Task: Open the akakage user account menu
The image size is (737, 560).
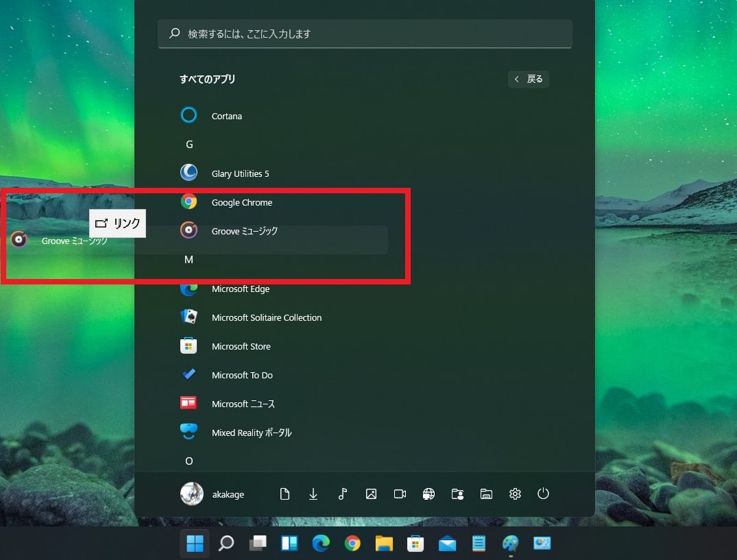Action: (213, 494)
